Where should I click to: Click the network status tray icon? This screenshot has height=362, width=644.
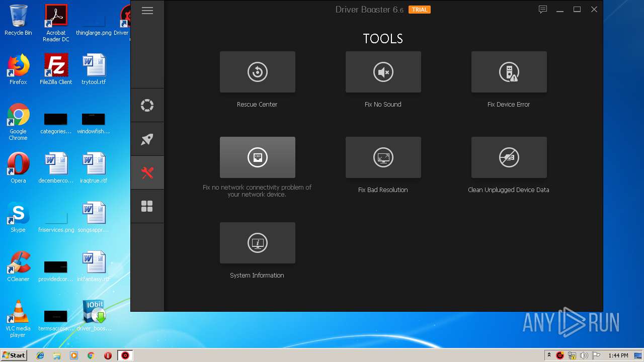572,355
